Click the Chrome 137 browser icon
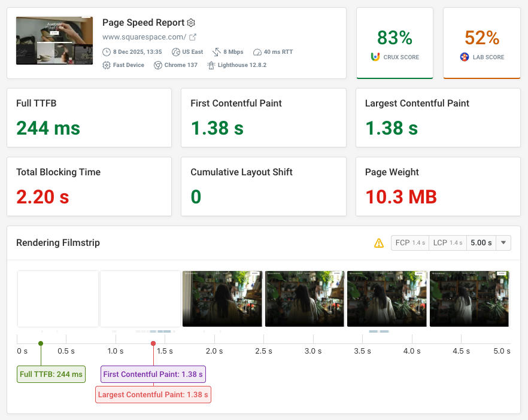Viewport: 528px width, 420px height. pos(157,65)
